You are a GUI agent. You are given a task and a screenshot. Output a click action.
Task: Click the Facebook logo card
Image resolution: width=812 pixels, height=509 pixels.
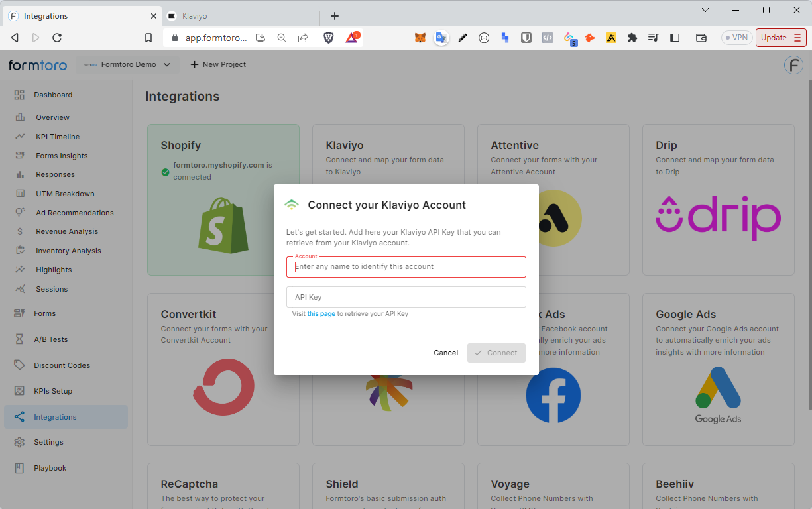point(553,396)
